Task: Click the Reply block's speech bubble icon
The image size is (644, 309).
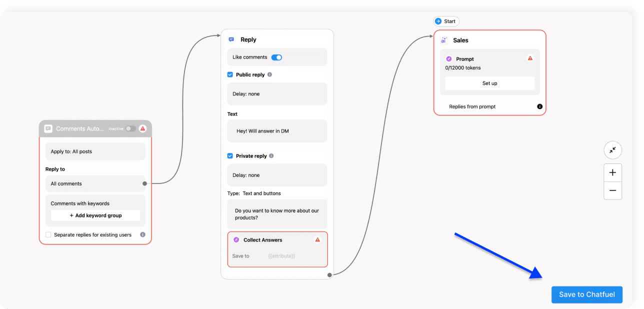Action: coord(230,39)
